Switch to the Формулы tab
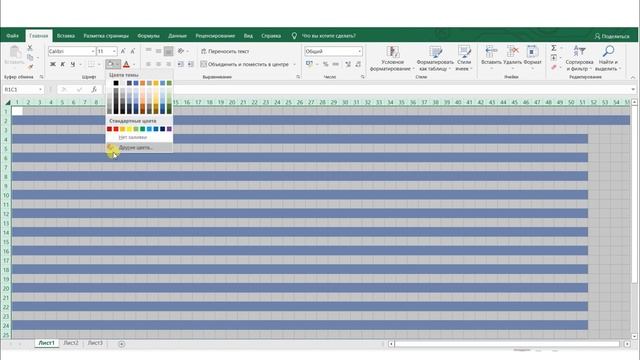The width and height of the screenshot is (640, 360). coord(149,36)
